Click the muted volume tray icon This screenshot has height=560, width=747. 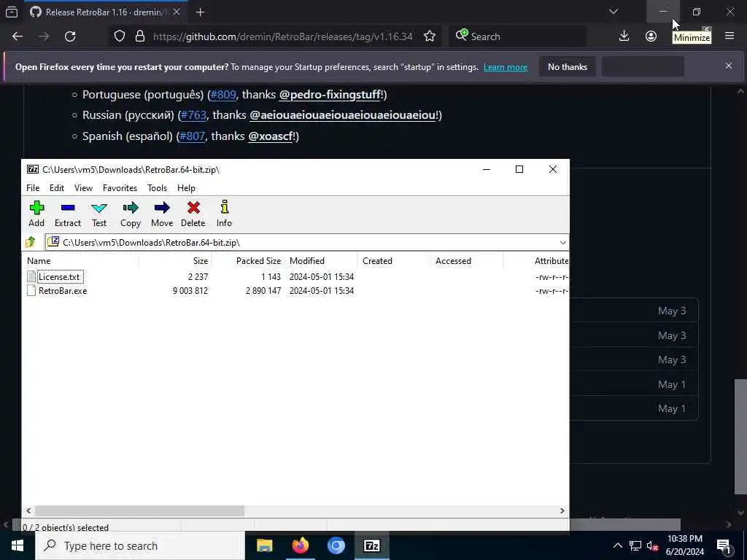653,545
